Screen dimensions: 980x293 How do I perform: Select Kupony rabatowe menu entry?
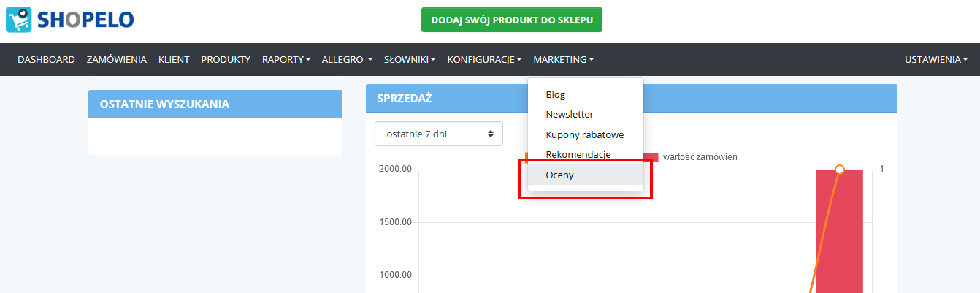[x=586, y=135]
